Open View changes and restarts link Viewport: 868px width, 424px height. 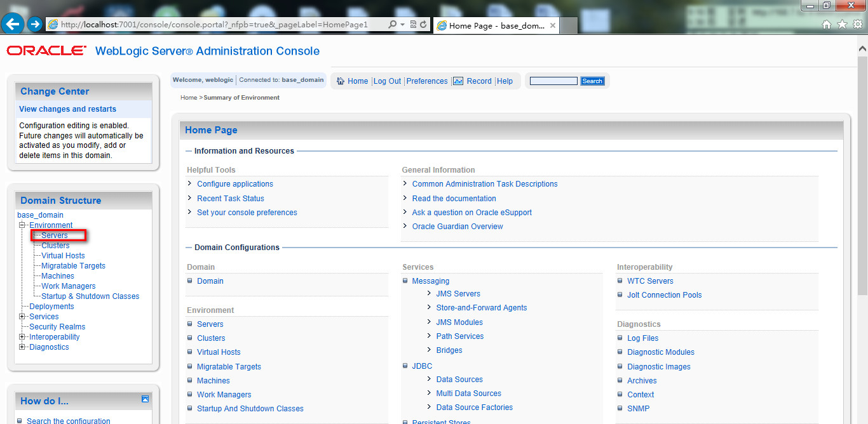pyautogui.click(x=67, y=109)
